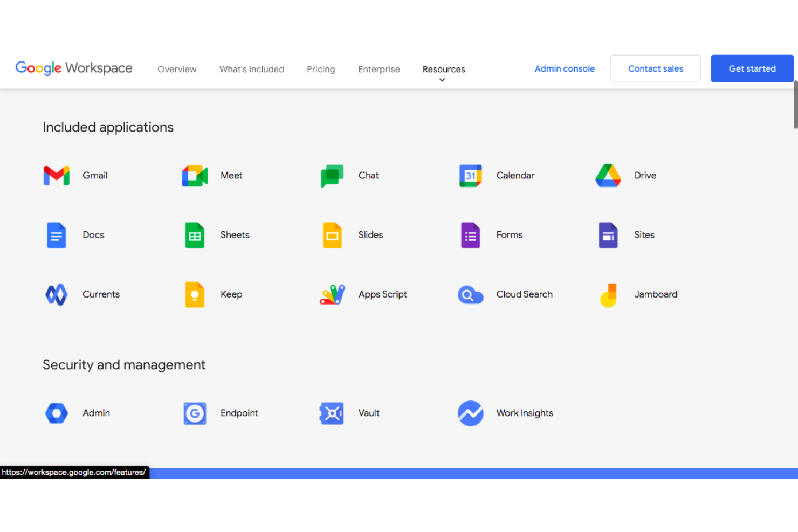Screen dimensions: 798x532
Task: Select the Google Drive icon
Action: (608, 175)
